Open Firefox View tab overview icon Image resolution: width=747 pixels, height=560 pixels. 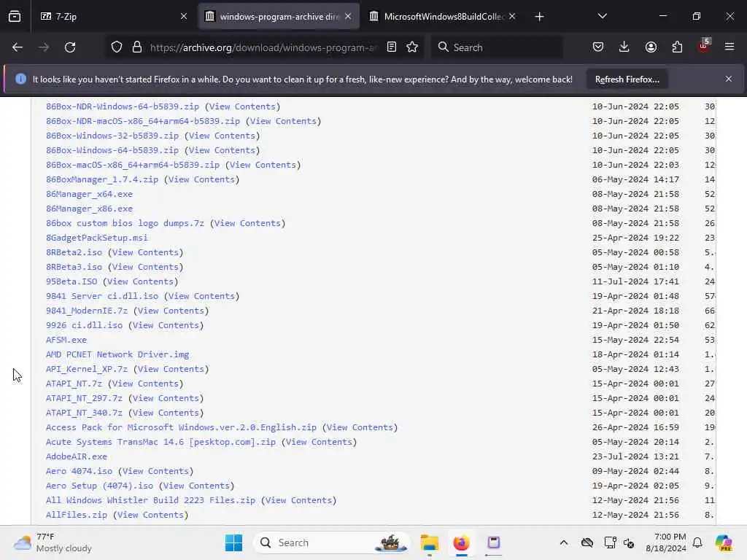[x=15, y=17]
